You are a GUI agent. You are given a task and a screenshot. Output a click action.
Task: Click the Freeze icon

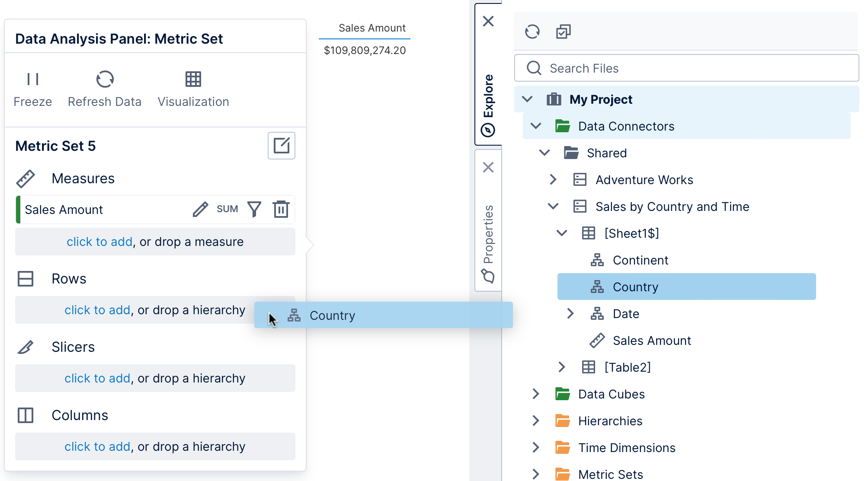click(33, 79)
